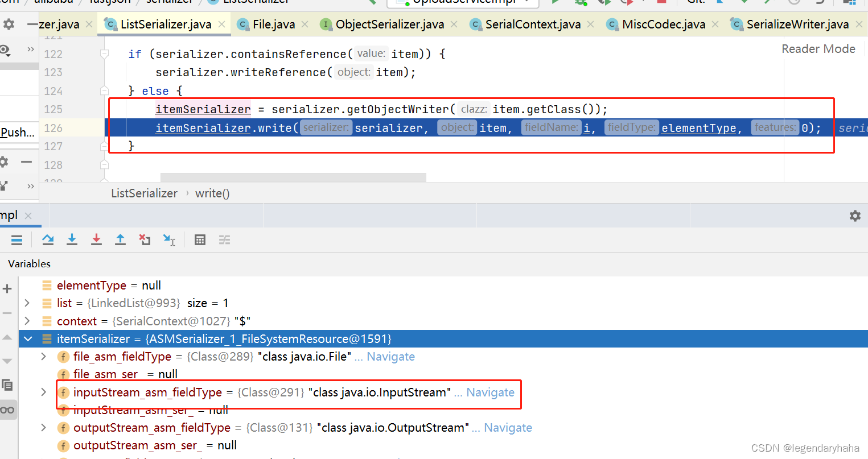
Task: Collapse the itemSerializer variable node
Action: [27, 339]
